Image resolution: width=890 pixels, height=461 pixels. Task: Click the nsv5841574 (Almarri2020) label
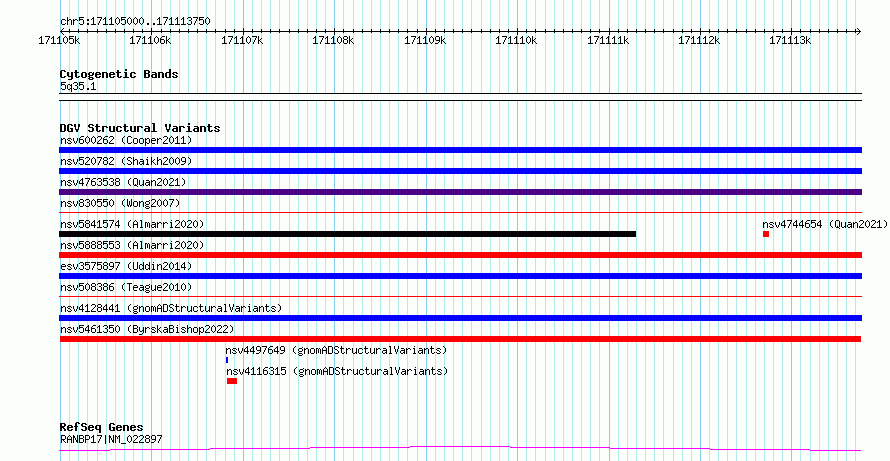click(x=132, y=224)
